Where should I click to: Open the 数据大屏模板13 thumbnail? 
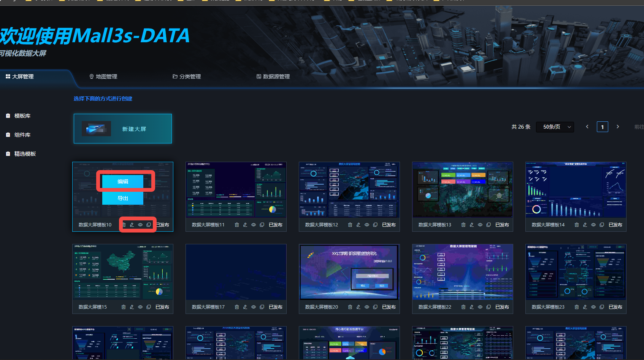463,190
